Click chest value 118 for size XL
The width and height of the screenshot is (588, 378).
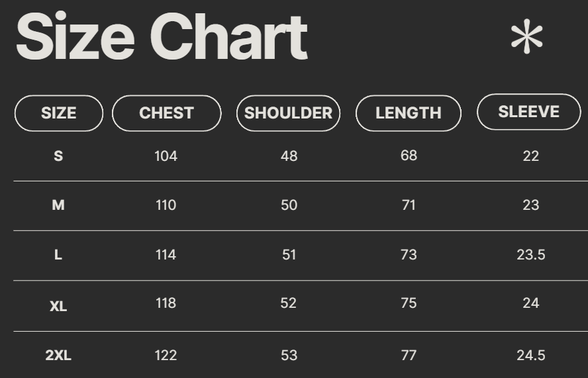[166, 303]
